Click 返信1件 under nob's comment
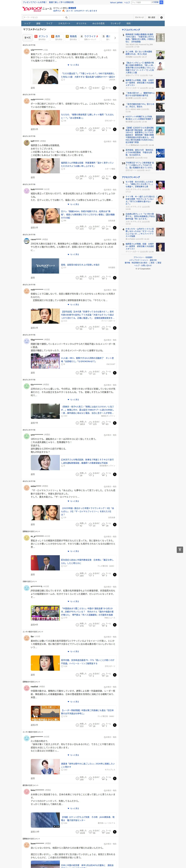This screenshot has height=868, width=186. 34,129
